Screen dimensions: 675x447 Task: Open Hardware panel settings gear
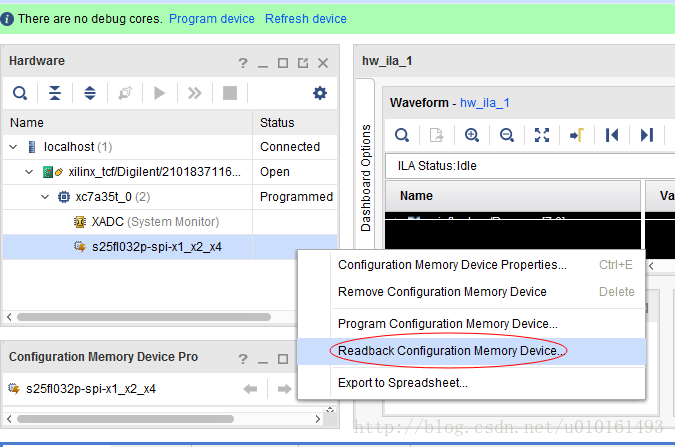click(319, 93)
